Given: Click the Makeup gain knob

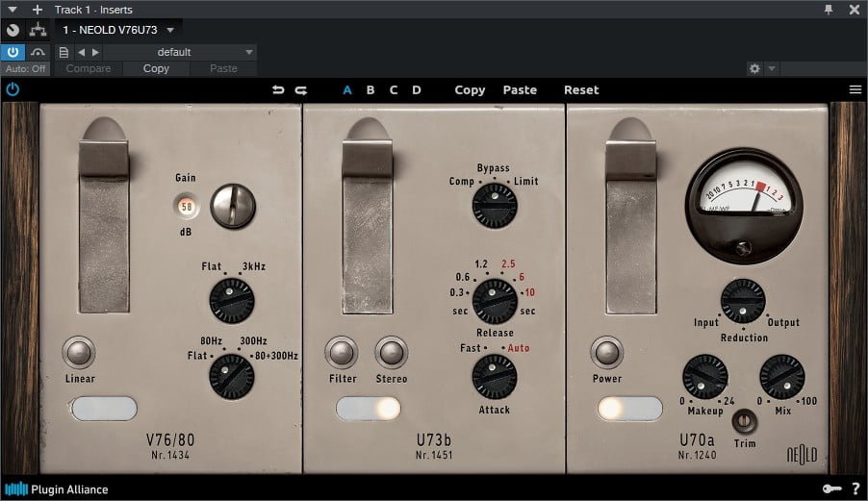Looking at the screenshot, I should pyautogui.click(x=705, y=377).
